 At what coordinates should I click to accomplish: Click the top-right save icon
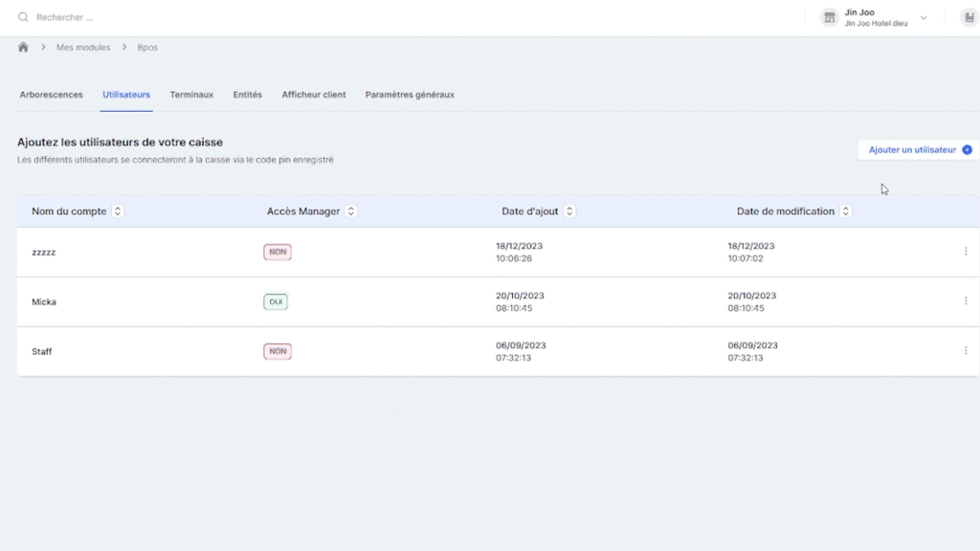coord(969,17)
